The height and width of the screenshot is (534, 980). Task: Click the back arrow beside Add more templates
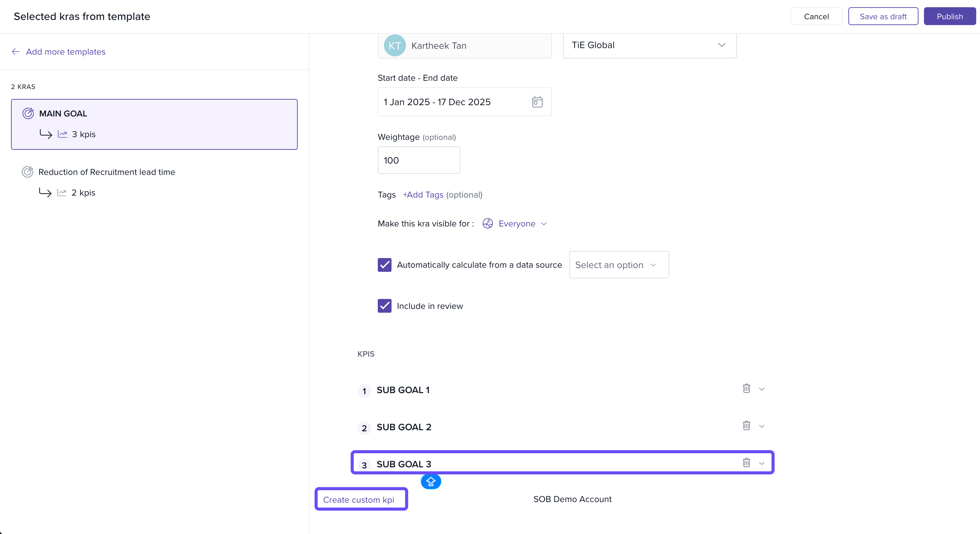point(15,52)
